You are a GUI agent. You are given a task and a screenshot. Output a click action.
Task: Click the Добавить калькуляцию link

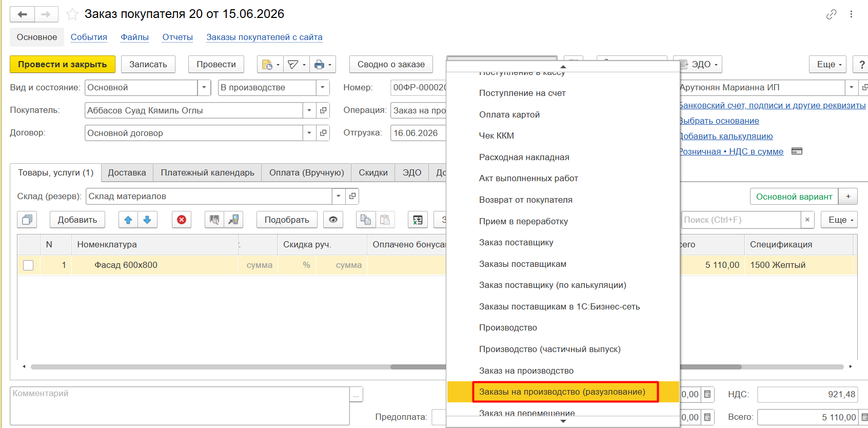(726, 136)
